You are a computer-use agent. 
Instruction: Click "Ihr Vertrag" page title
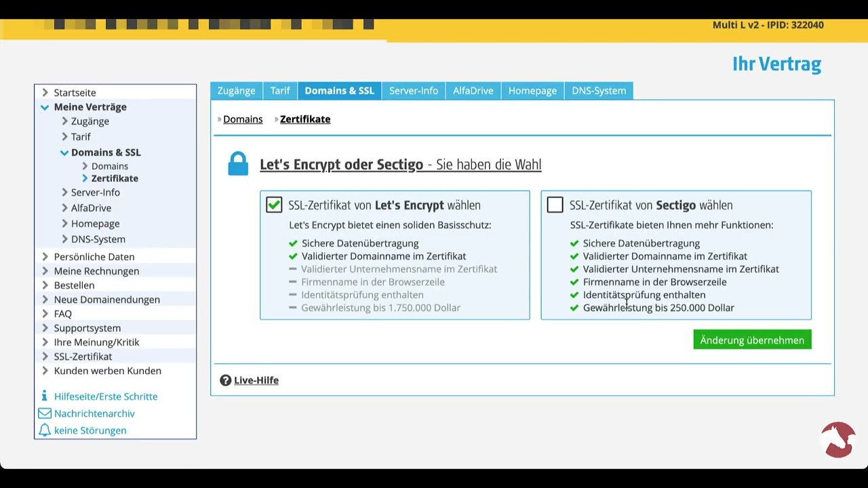[776, 64]
